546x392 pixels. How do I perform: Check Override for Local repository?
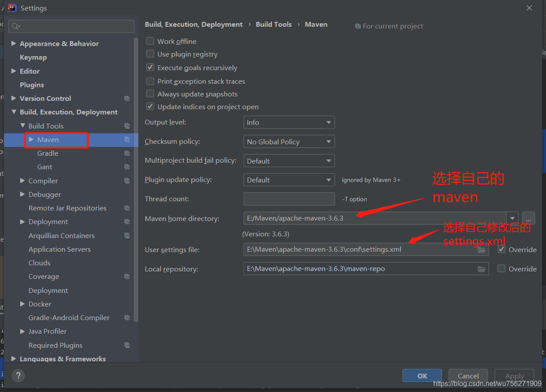(x=501, y=268)
